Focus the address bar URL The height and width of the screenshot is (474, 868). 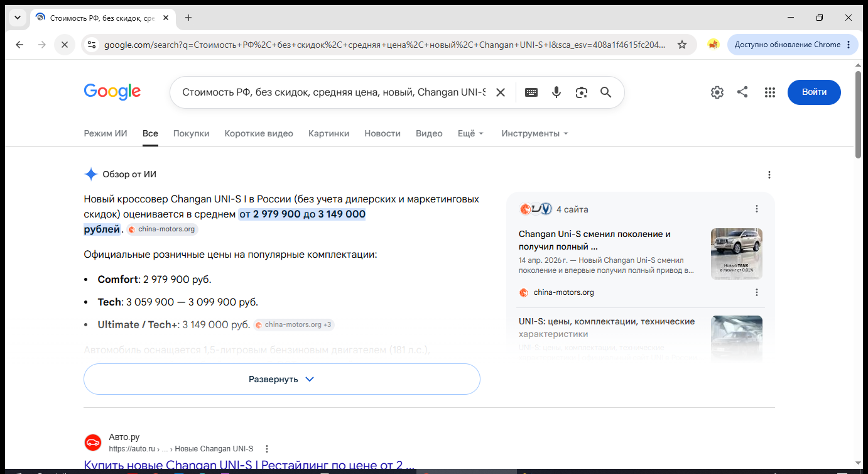pos(384,45)
